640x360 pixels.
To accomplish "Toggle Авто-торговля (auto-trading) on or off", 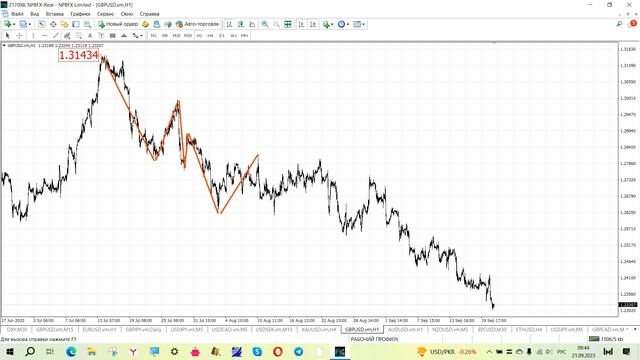I will click(x=198, y=24).
